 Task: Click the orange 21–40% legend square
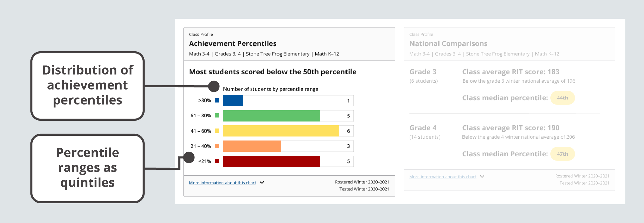click(217, 146)
